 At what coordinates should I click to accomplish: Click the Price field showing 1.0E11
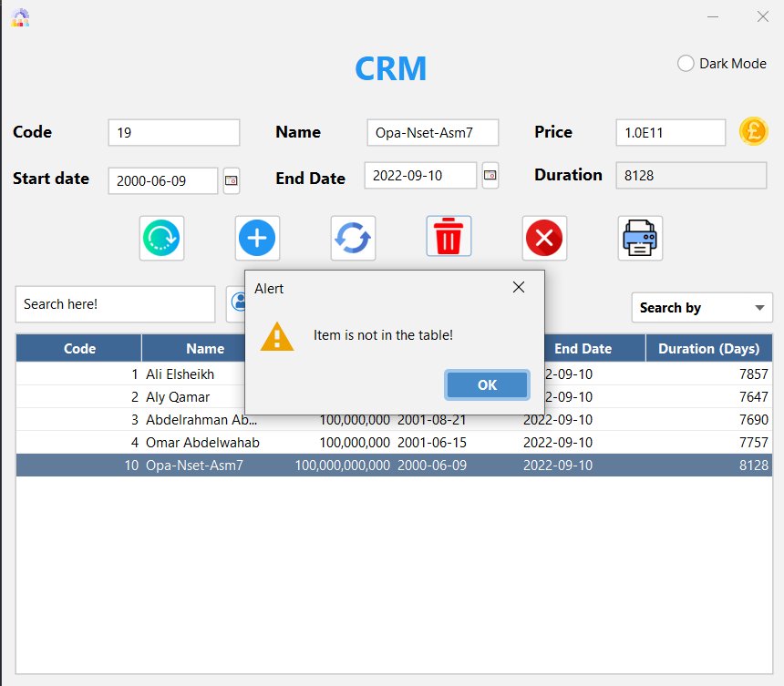click(x=670, y=132)
